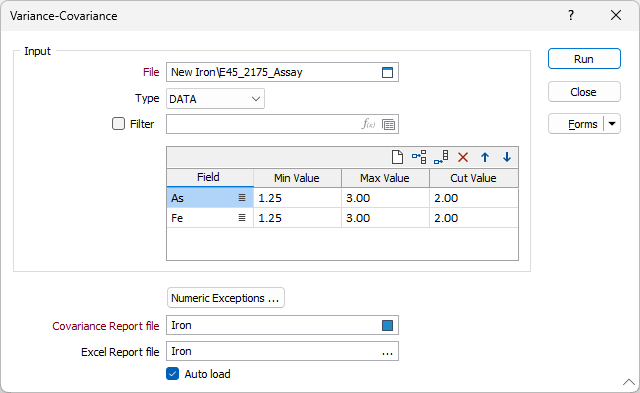Click the append rows icon in grid toolbar

pyautogui.click(x=441, y=157)
